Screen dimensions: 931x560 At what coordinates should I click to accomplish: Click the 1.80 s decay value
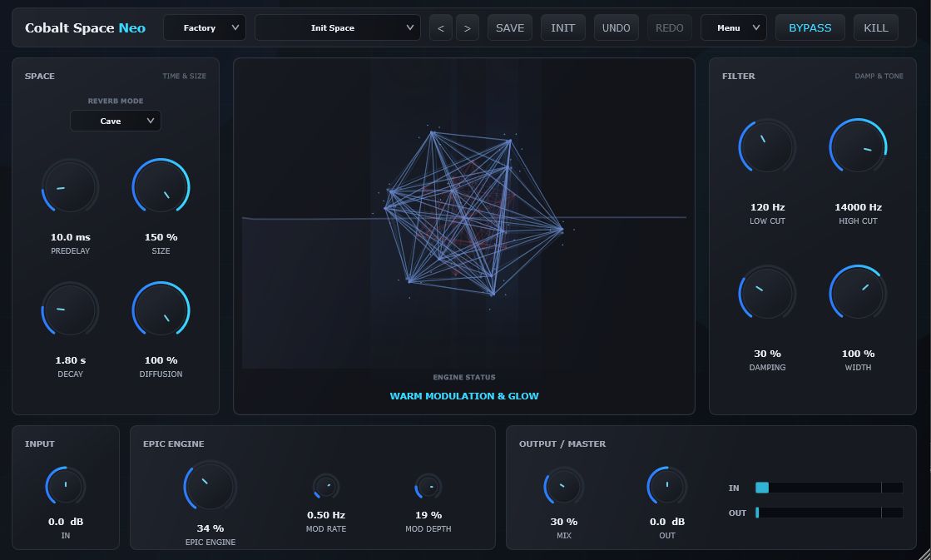pyautogui.click(x=70, y=359)
